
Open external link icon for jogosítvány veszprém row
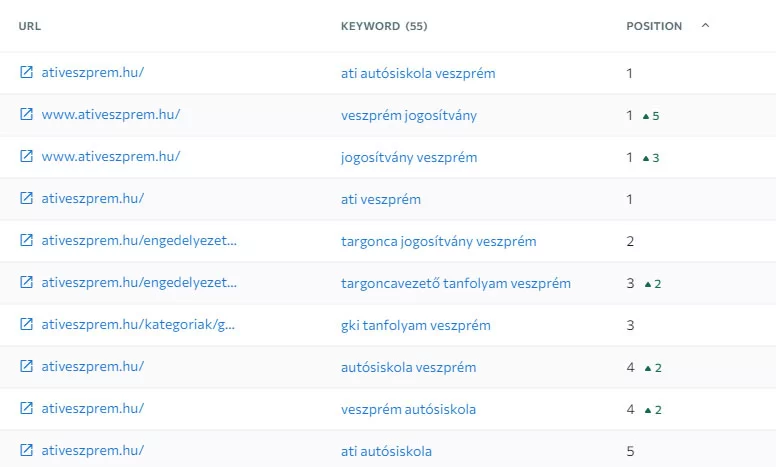click(27, 157)
